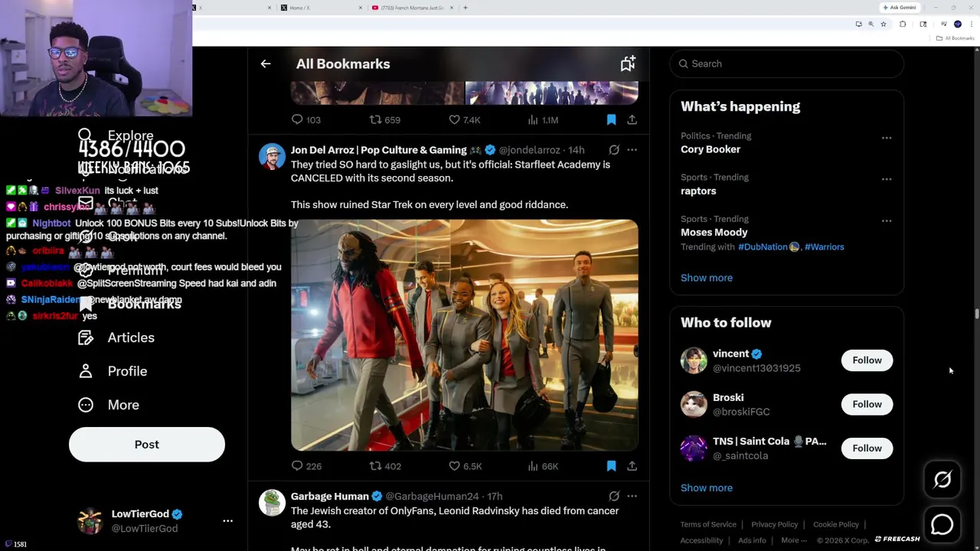Bookmark this page with the star icon
This screenshot has height=551, width=980.
[884, 24]
